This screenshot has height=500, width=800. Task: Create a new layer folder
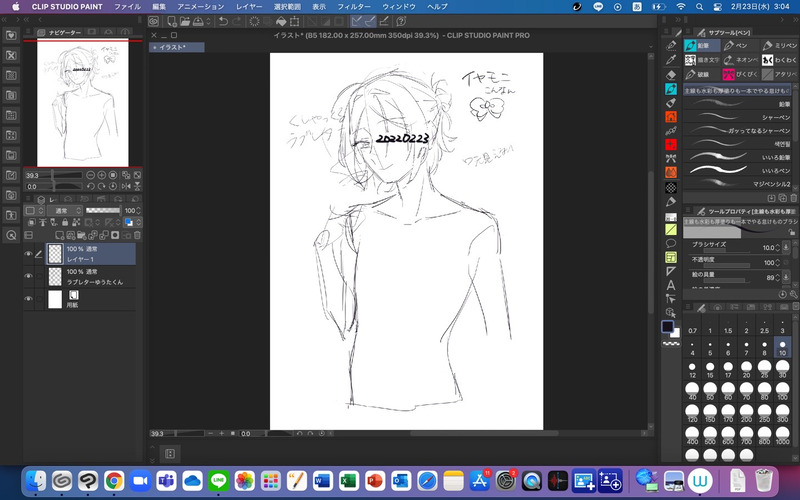click(x=82, y=235)
